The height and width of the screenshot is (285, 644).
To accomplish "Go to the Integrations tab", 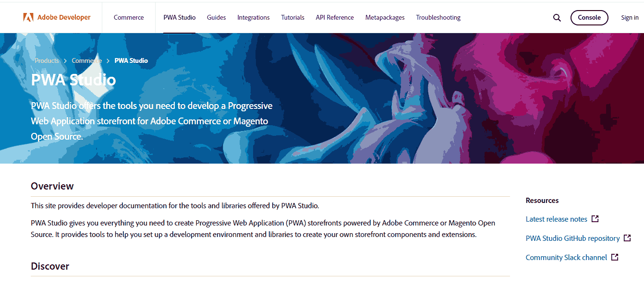I will pos(253,18).
